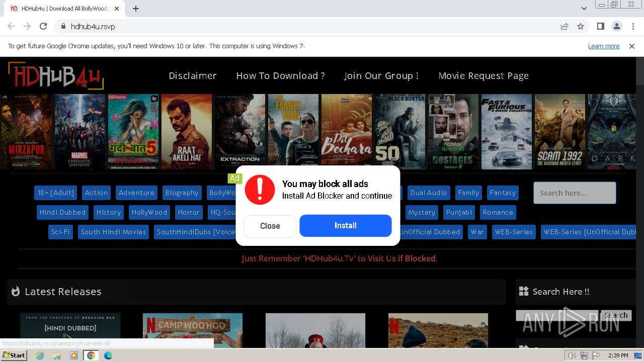Viewport: 644px width, 362px height.
Task: Reload the current page
Action: 43,26
